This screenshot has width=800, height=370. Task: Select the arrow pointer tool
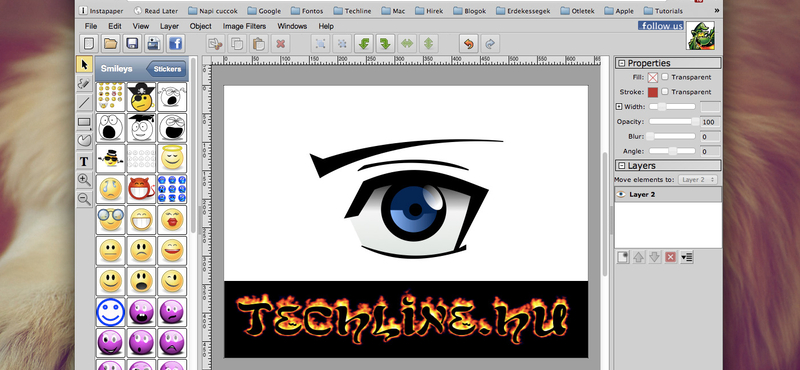coord(84,65)
